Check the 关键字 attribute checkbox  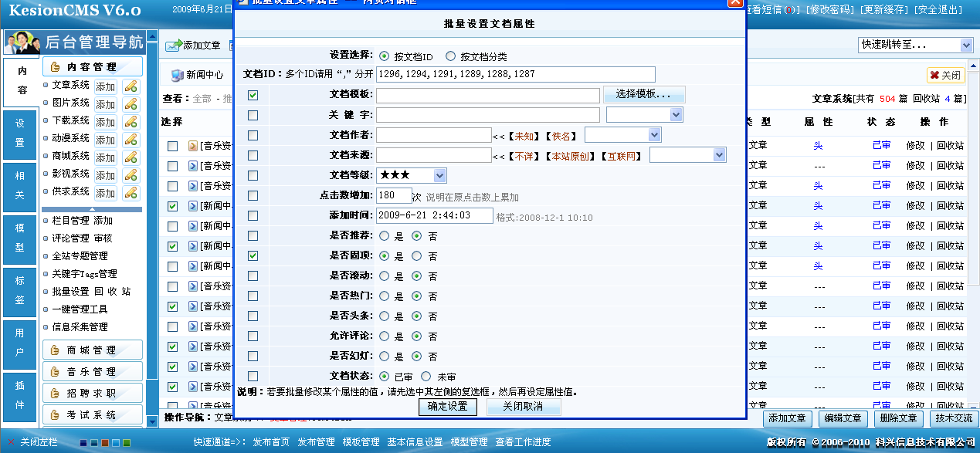click(x=253, y=116)
